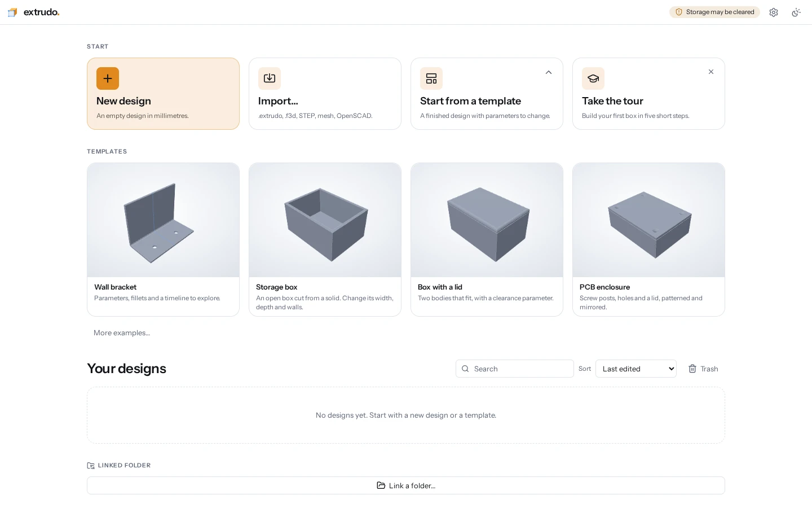Click the PCB enclosure label text
The image size is (812, 508).
tap(604, 287)
